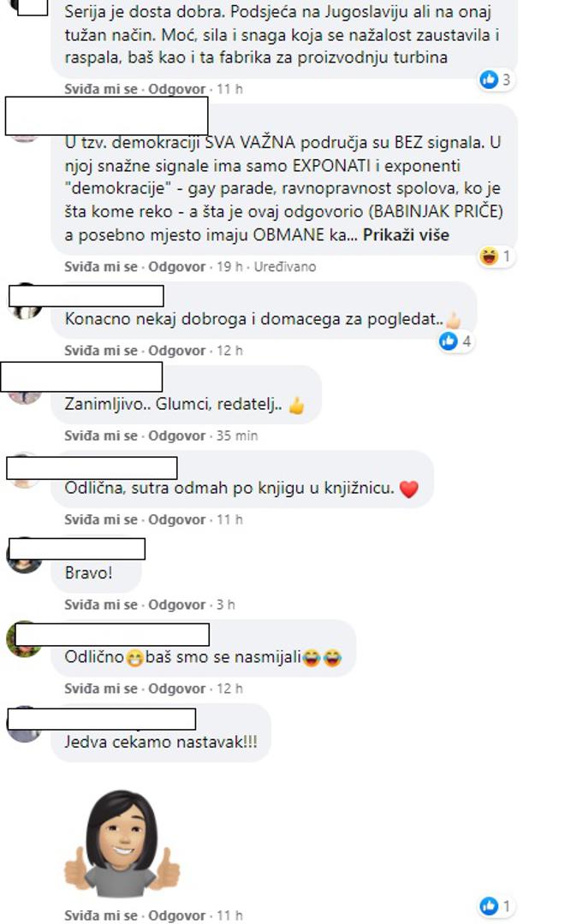
Task: Open like reaction count on Yugoslavia comment
Action: pyautogui.click(x=496, y=80)
